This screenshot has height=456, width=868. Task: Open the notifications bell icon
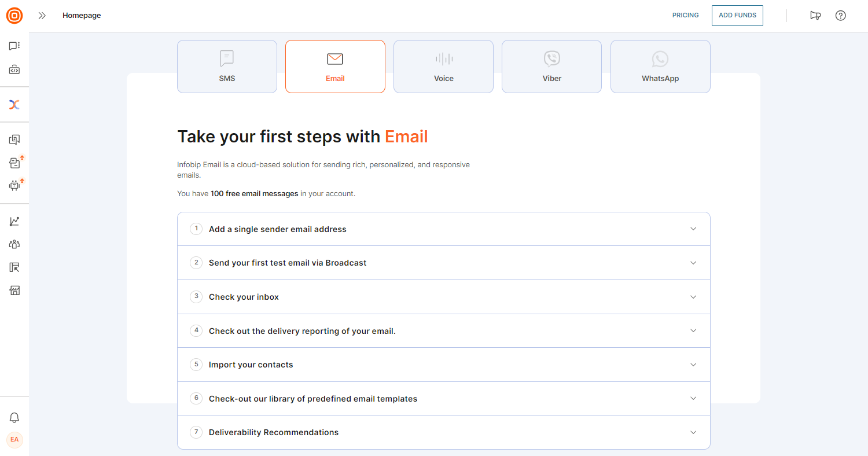tap(14, 418)
